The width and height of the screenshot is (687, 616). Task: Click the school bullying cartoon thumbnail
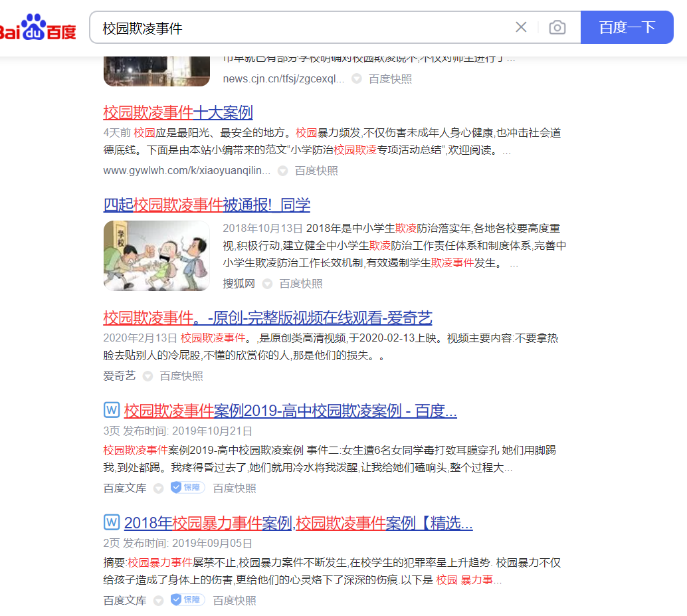coord(156,255)
